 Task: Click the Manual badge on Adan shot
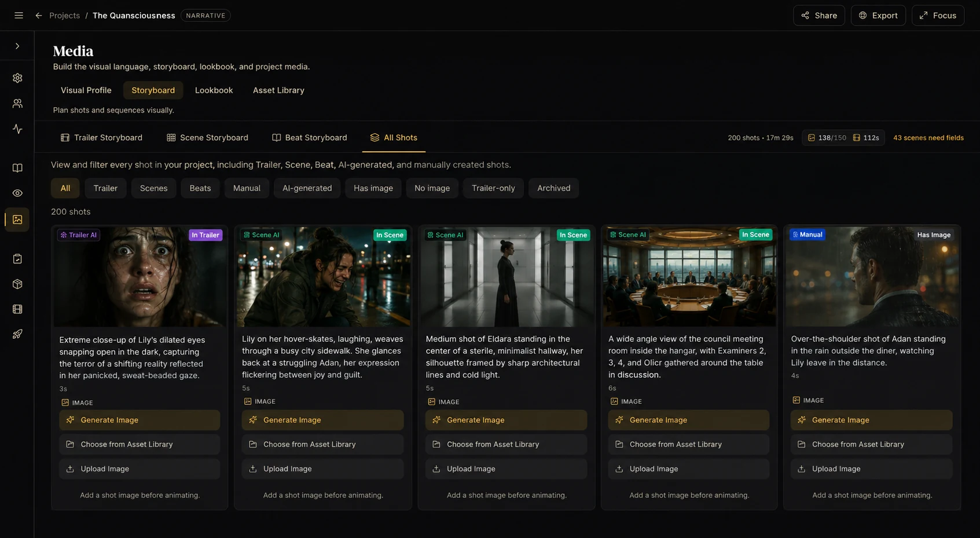[x=807, y=235]
